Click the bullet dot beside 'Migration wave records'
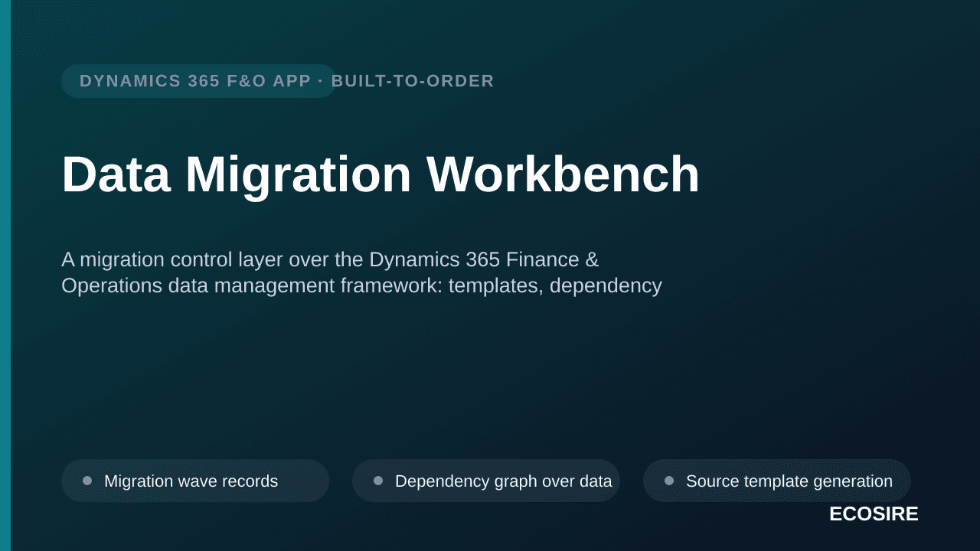The width and height of the screenshot is (980, 551). (87, 481)
